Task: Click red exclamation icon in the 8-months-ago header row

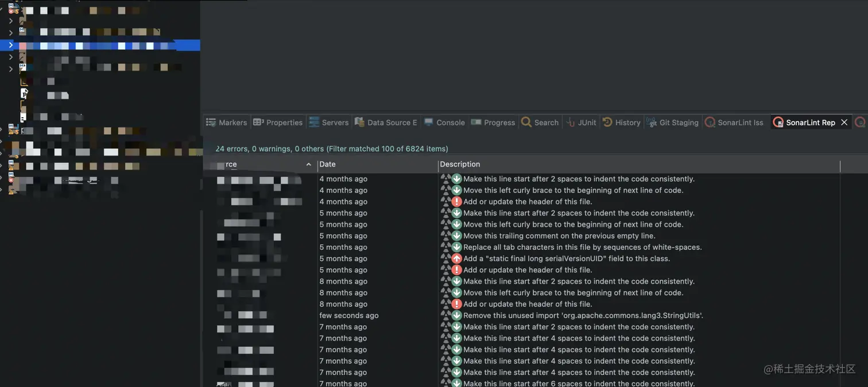Action: (456, 304)
